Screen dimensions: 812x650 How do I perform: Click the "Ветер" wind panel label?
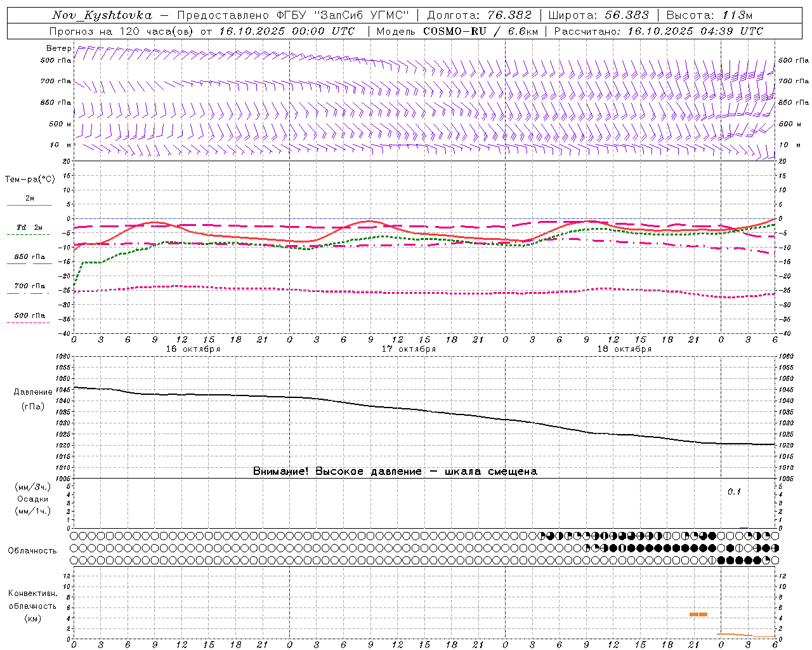point(58,48)
